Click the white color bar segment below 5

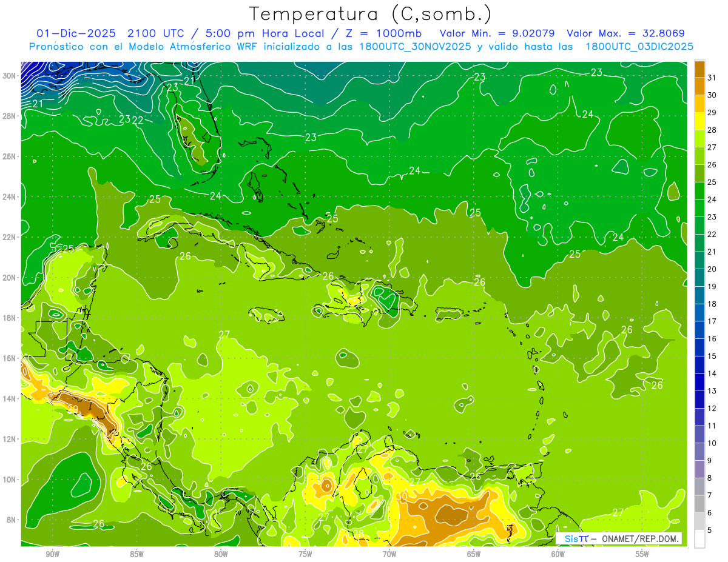coord(699,539)
